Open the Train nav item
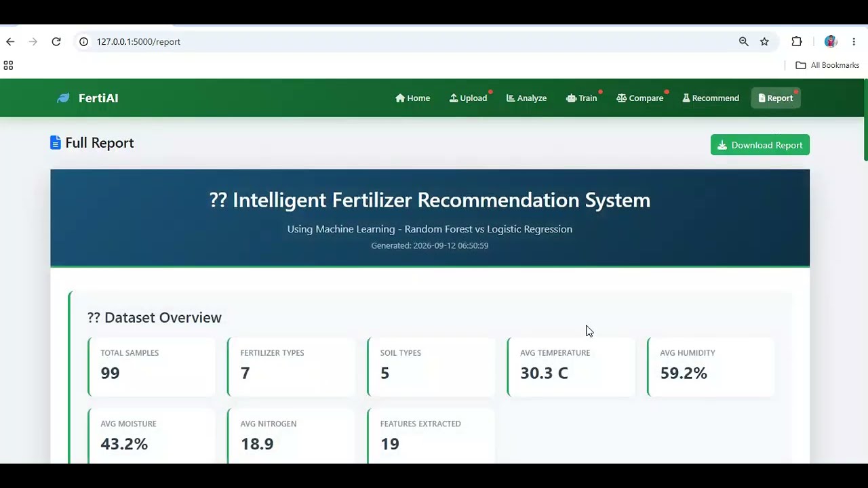Screen dimensions: 868x488 click(582, 98)
